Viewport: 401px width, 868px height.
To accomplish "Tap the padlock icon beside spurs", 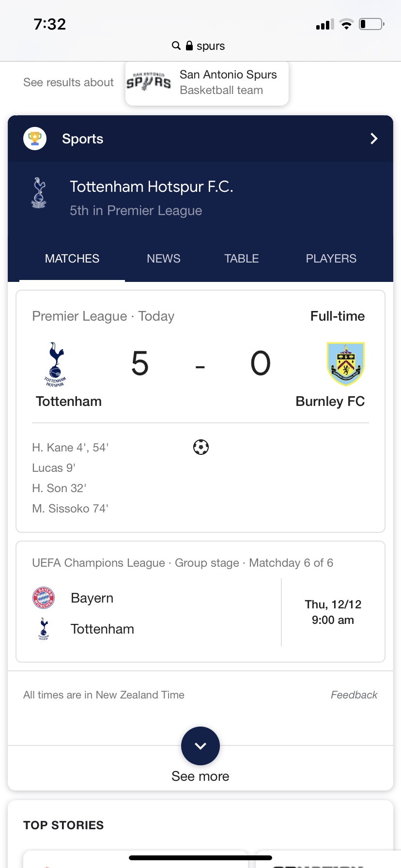I will [x=189, y=46].
